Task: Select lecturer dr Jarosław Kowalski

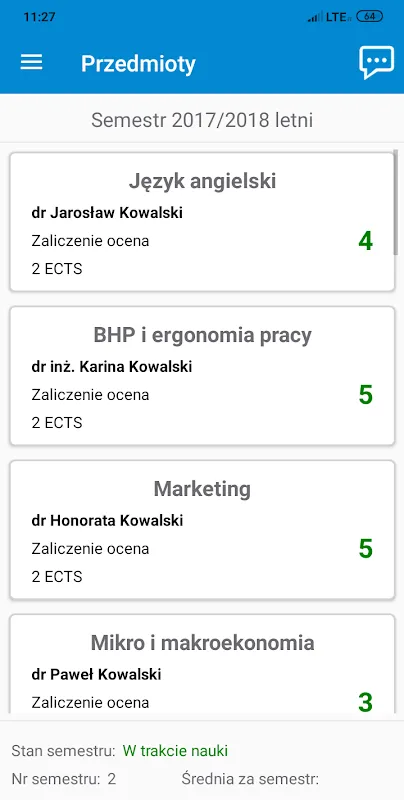Action: [107, 213]
